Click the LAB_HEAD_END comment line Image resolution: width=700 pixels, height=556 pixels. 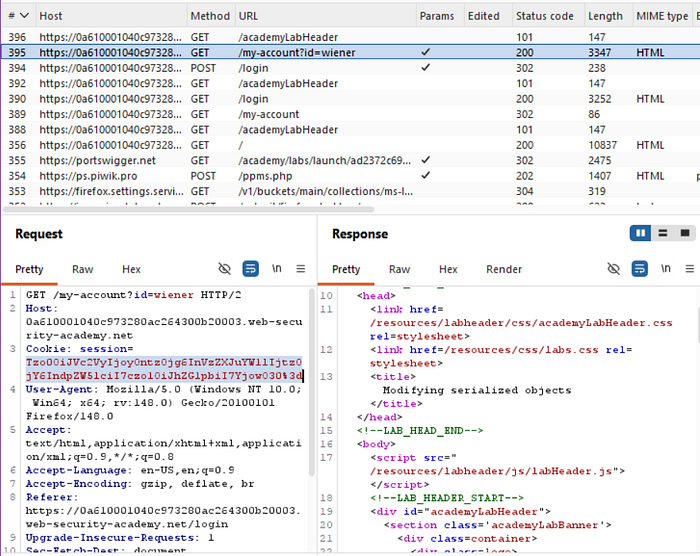click(420, 431)
